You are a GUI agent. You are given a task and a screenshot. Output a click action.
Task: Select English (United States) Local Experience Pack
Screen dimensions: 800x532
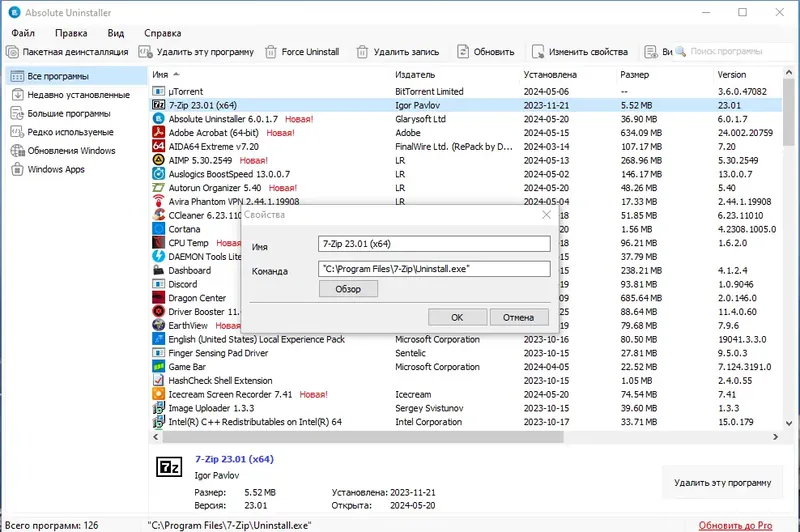coord(257,339)
